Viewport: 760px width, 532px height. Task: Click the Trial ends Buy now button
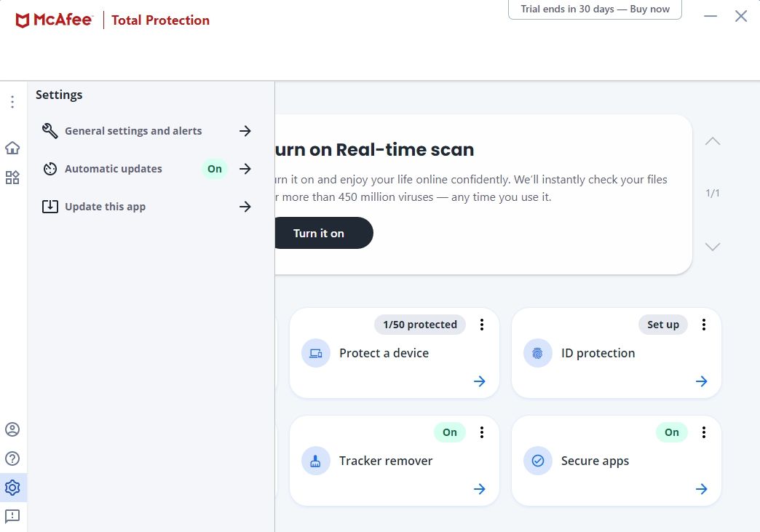[595, 9]
